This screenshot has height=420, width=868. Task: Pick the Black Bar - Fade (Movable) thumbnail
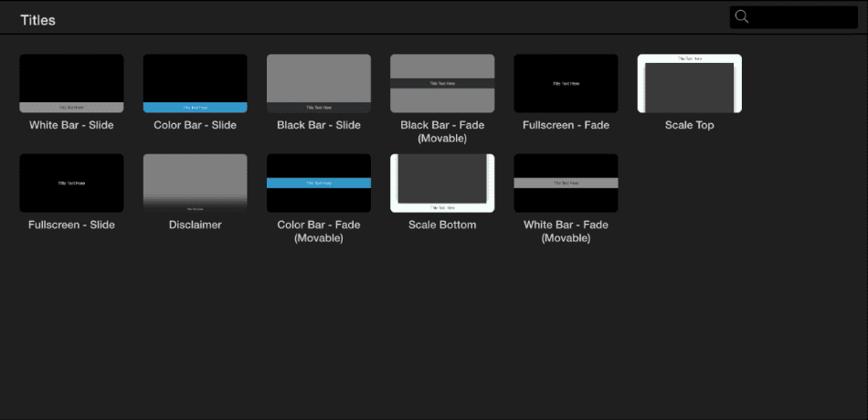tap(442, 84)
